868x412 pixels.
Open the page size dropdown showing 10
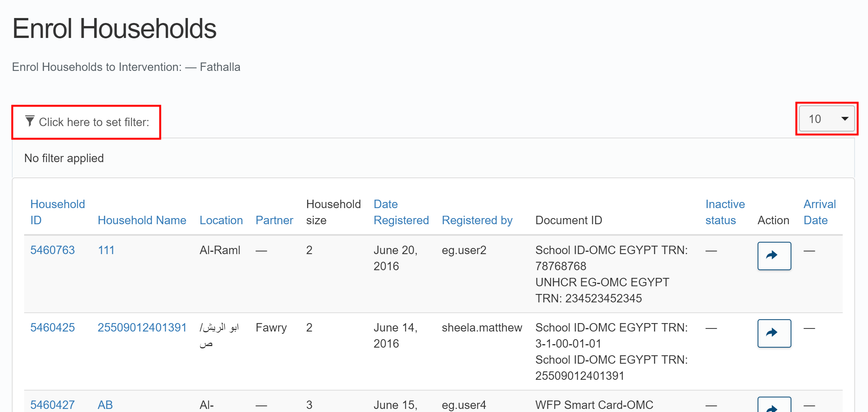pos(827,119)
